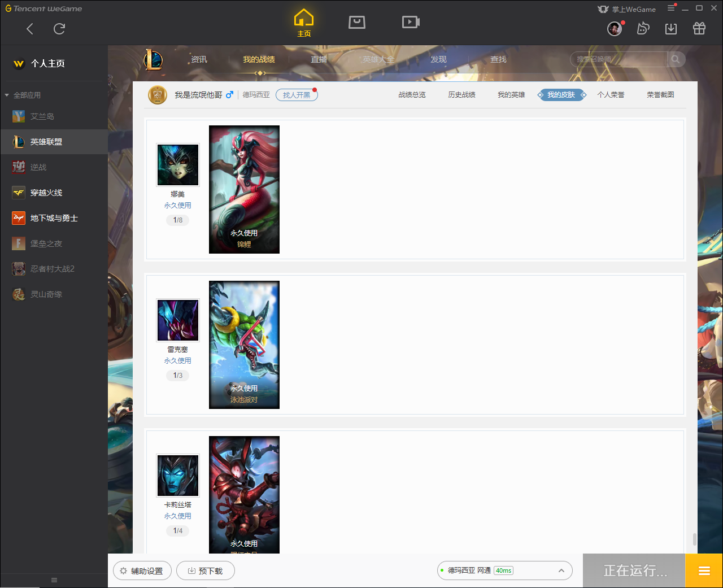723x588 pixels.
Task: Open the 直播 tab
Action: (x=319, y=59)
